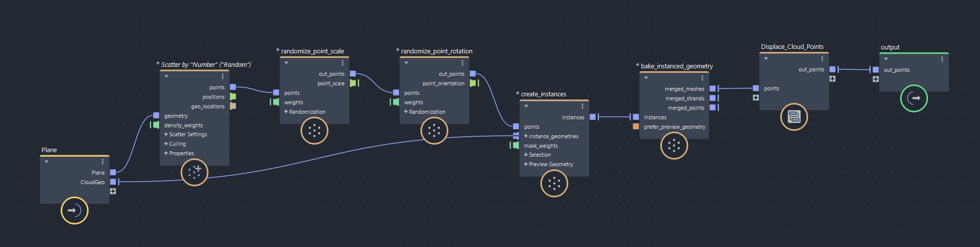Click weights input port on randomize_point_rotation
This screenshot has width=980, height=247.
click(396, 102)
